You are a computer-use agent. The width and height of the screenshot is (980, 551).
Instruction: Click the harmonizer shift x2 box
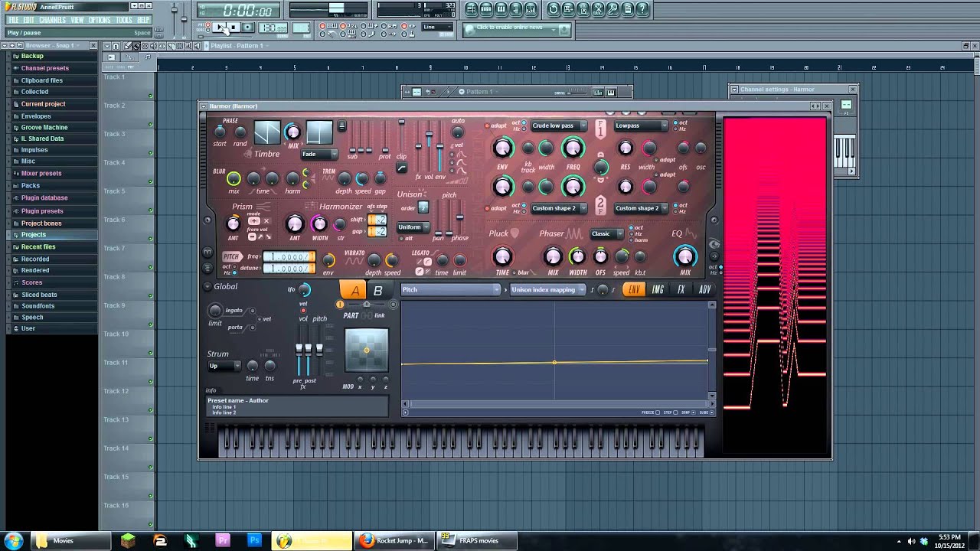377,220
